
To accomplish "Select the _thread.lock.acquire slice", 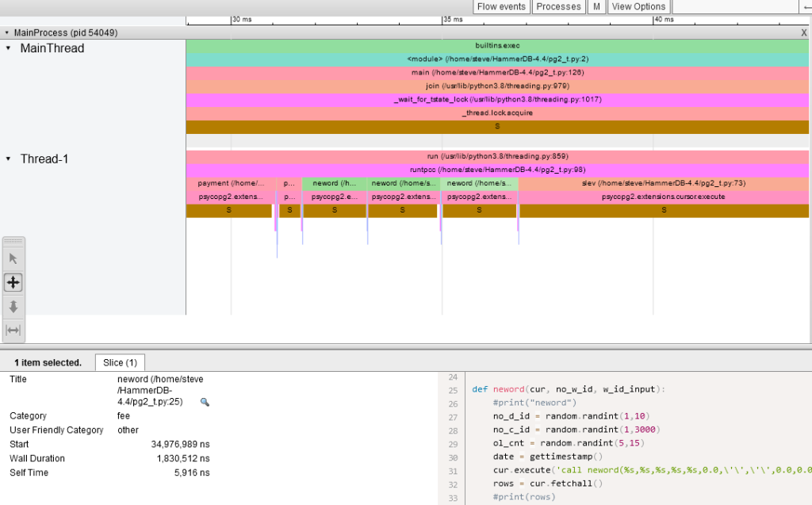I will (x=497, y=112).
